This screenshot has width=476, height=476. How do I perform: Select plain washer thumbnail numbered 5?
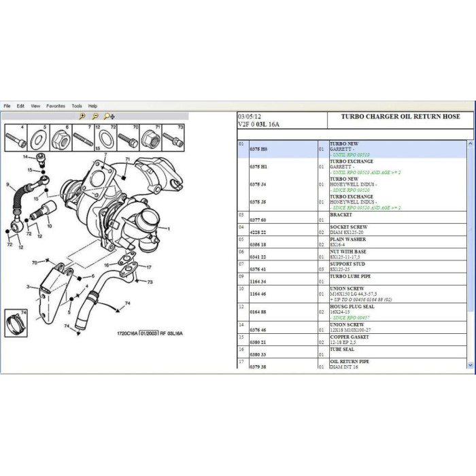(x=39, y=137)
